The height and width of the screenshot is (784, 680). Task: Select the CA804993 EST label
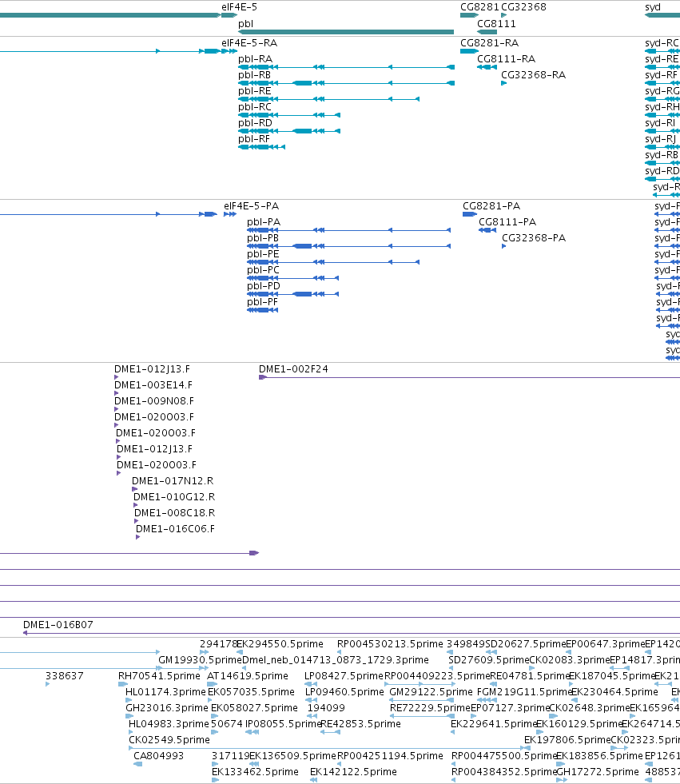pyautogui.click(x=158, y=756)
